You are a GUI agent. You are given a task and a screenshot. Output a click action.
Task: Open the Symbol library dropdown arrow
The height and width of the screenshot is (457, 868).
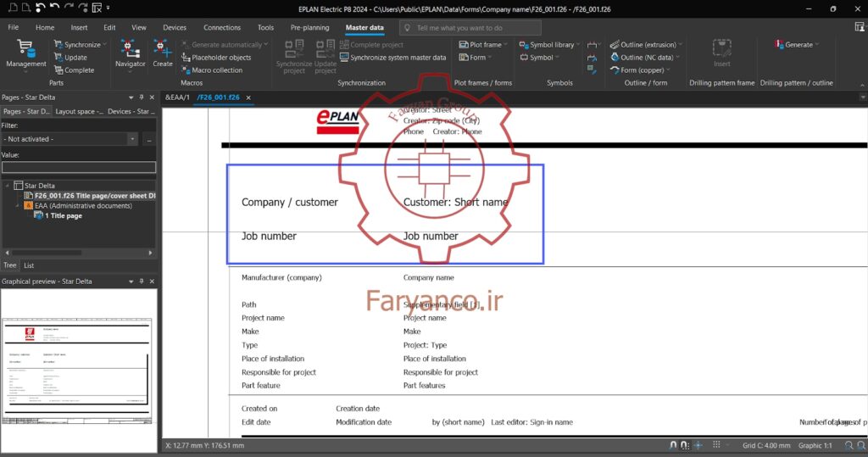(x=578, y=44)
